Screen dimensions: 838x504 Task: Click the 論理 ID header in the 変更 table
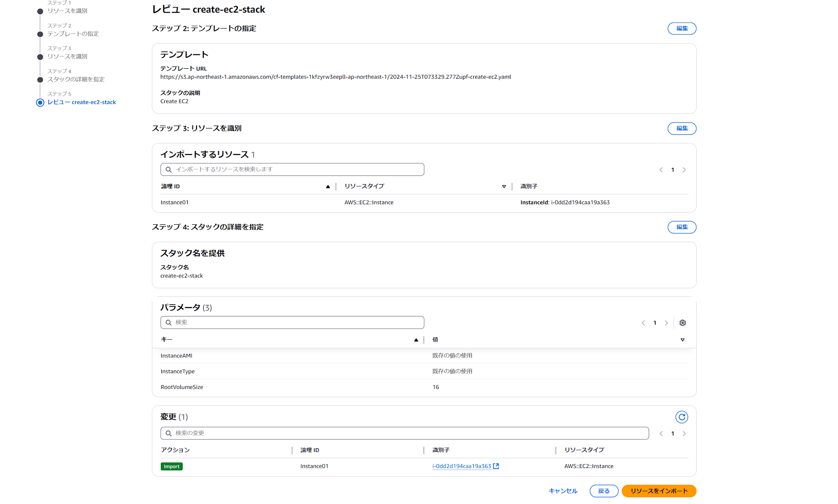point(310,450)
